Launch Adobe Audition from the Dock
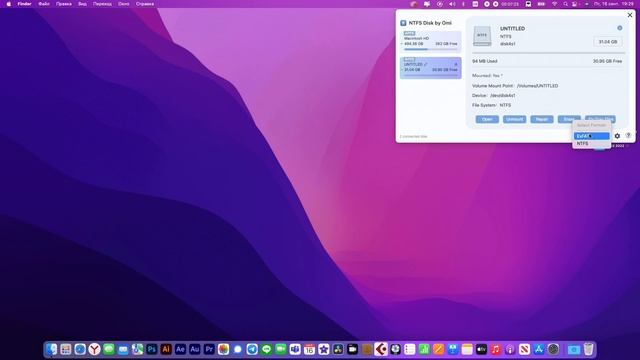Image resolution: width=640 pixels, height=360 pixels. 195,349
